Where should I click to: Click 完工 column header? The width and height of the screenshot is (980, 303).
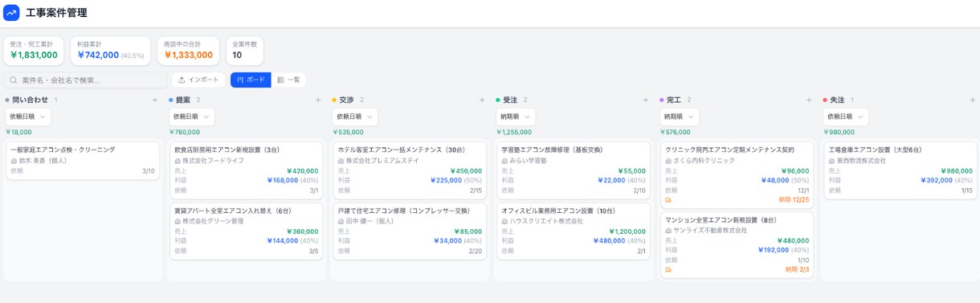click(674, 100)
